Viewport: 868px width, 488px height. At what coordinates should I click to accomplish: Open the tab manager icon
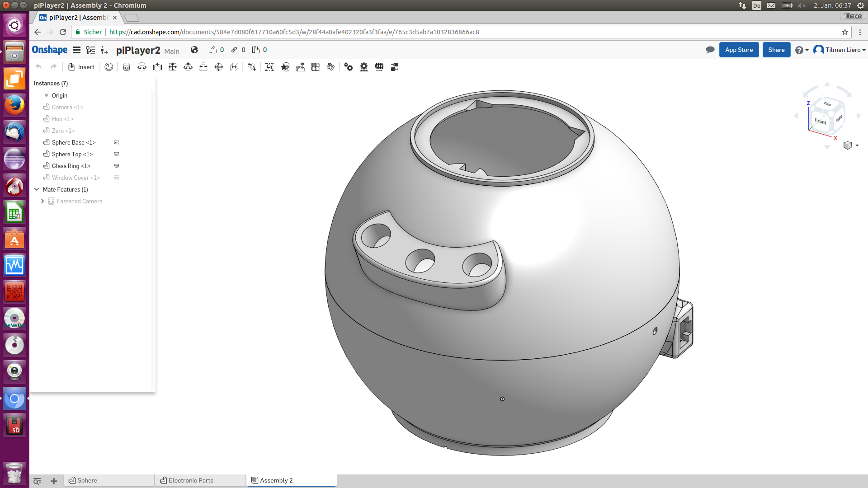[37, 481]
